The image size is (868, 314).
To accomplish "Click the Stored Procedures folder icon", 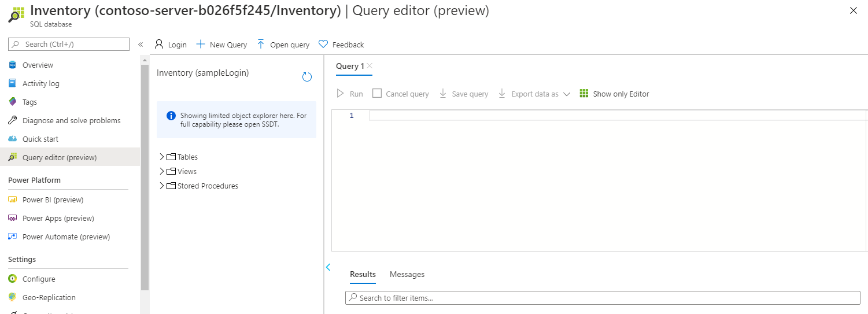I will 171,186.
